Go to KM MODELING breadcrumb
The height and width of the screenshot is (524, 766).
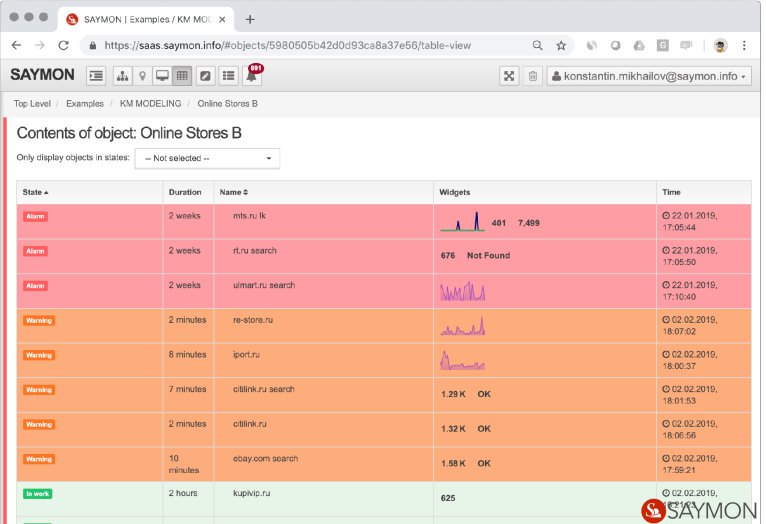[x=150, y=104]
